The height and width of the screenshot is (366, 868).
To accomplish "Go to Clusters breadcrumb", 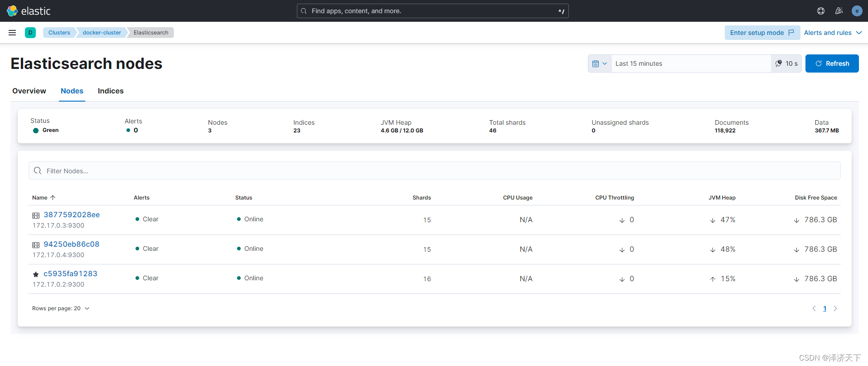I will pyautogui.click(x=59, y=33).
